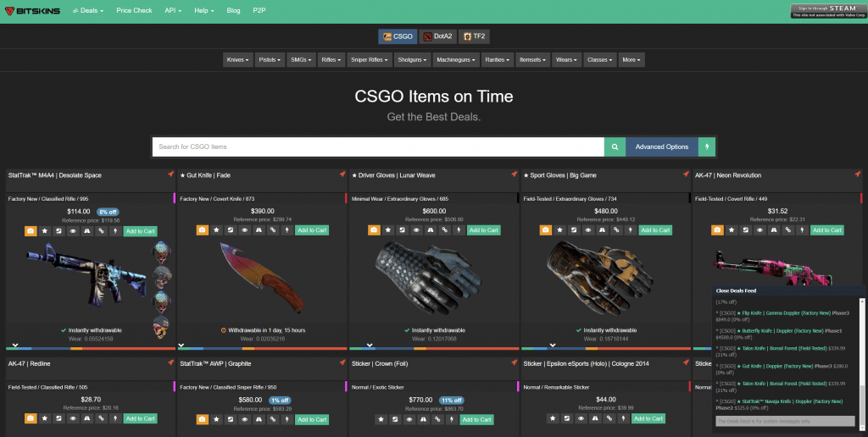The height and width of the screenshot is (437, 868).
Task: Toggle favorite star on M4A4 Desolate Space
Action: coord(45,231)
